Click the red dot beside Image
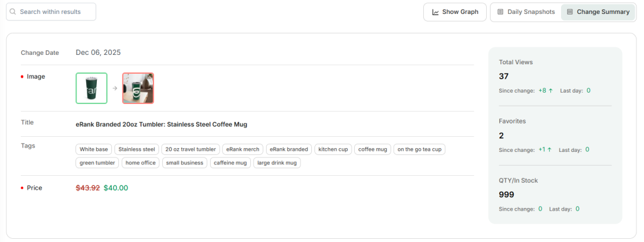The height and width of the screenshot is (242, 644). (x=22, y=76)
